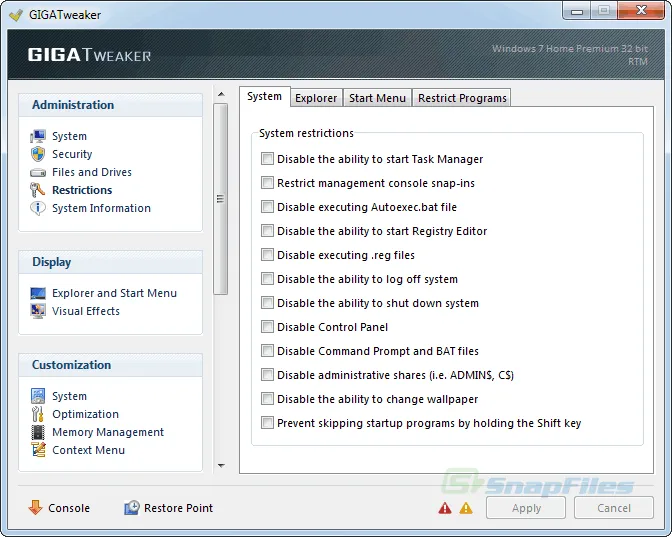Check Disable Command Prompt and BAT files
This screenshot has height=537, width=672.
click(267, 351)
